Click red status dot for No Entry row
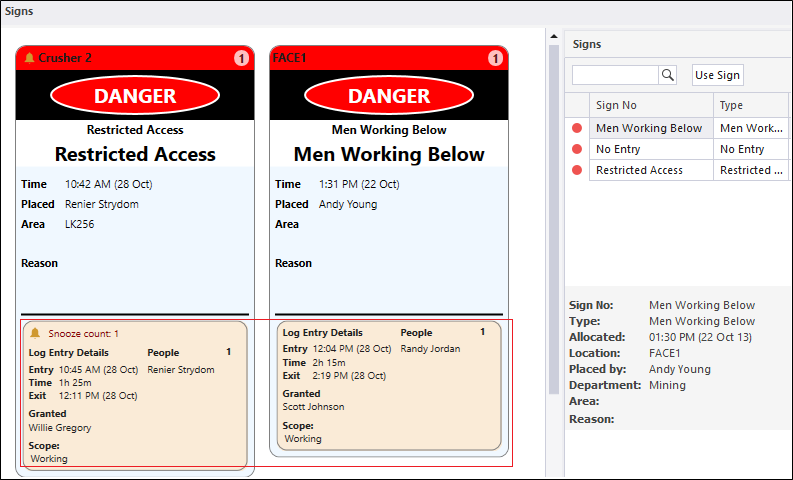Viewport: 793px width, 480px height. (x=577, y=149)
